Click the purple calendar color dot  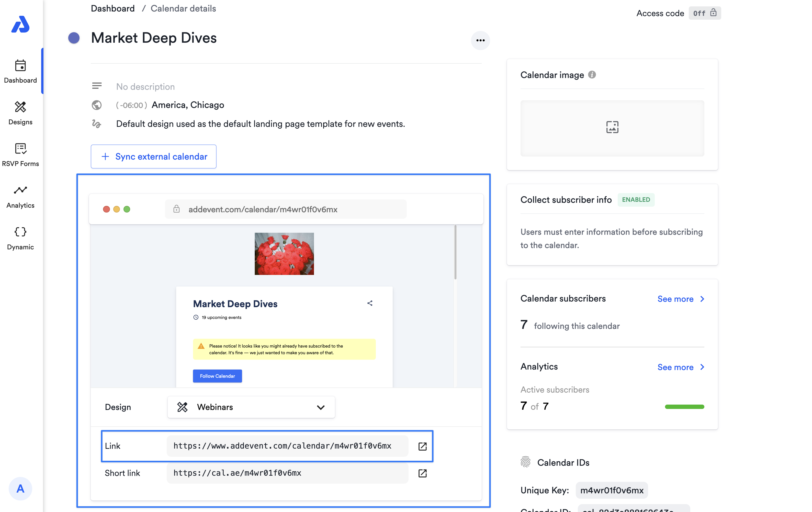click(74, 38)
